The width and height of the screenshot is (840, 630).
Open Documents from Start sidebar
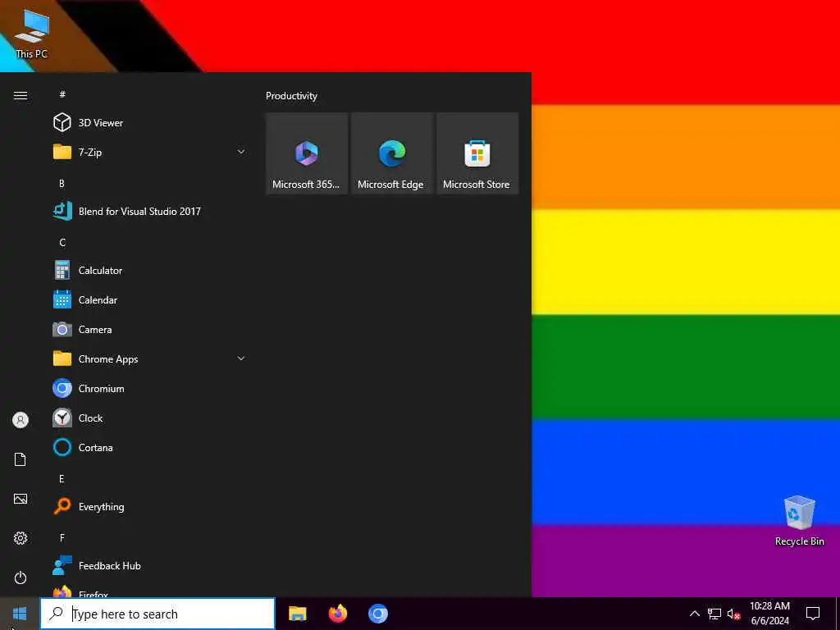click(21, 459)
